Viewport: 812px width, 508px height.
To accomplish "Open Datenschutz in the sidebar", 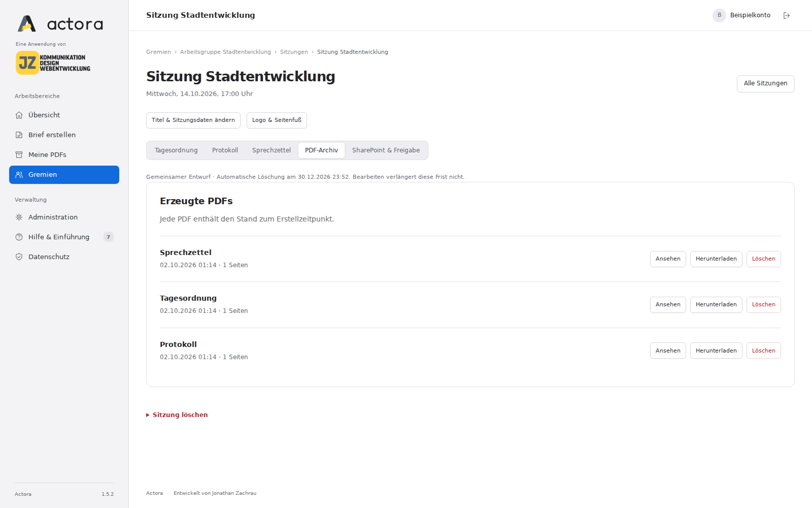I will (64, 257).
